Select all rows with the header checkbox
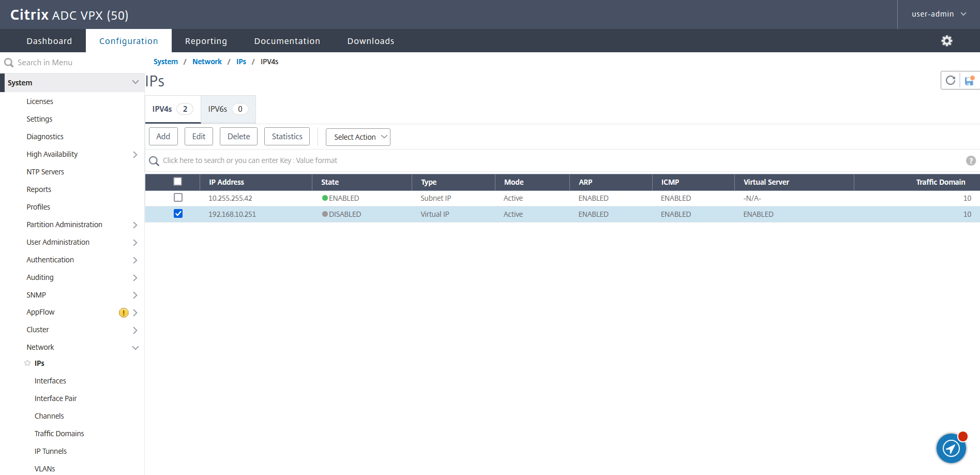Screen dimensions: 980x475 [178, 181]
